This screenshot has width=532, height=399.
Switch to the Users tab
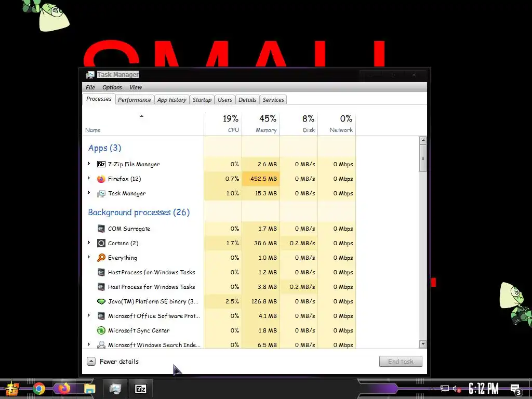[x=224, y=100]
